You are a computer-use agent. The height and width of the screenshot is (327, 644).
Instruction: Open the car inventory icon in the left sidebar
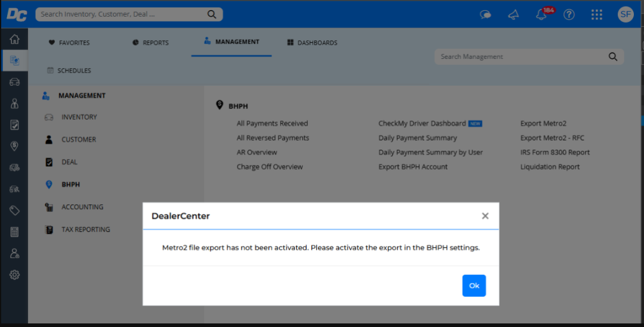click(x=14, y=82)
